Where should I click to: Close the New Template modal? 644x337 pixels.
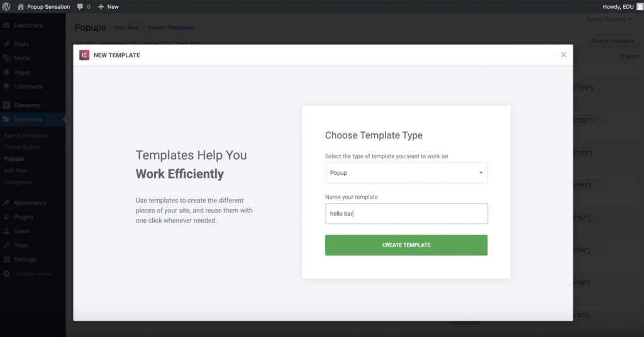coord(563,55)
